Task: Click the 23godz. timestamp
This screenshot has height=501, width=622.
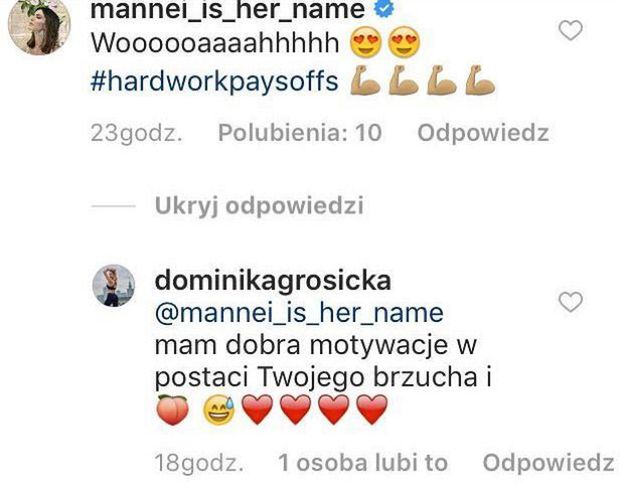Action: tap(136, 132)
